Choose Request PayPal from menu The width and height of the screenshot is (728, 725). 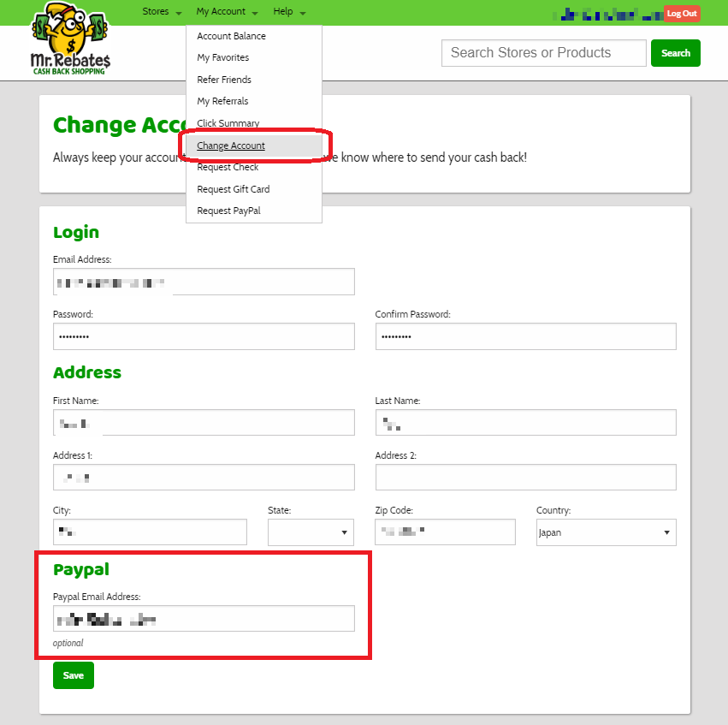[228, 211]
